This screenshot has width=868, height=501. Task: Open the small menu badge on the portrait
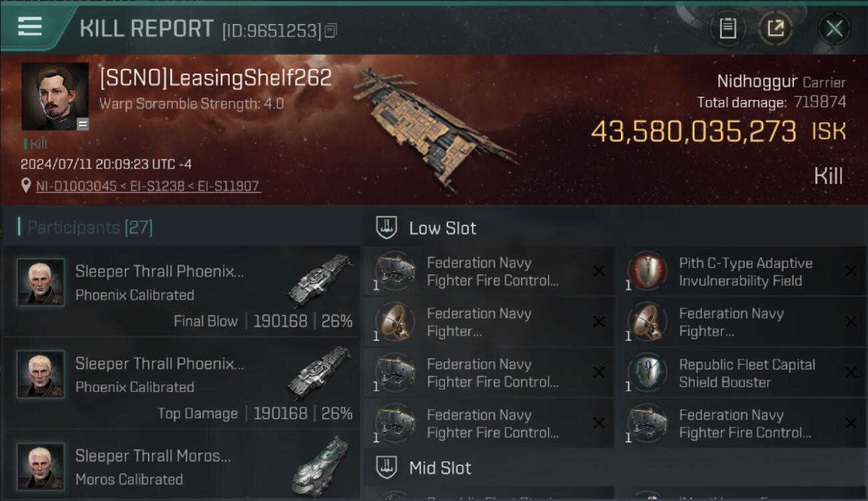(x=83, y=124)
